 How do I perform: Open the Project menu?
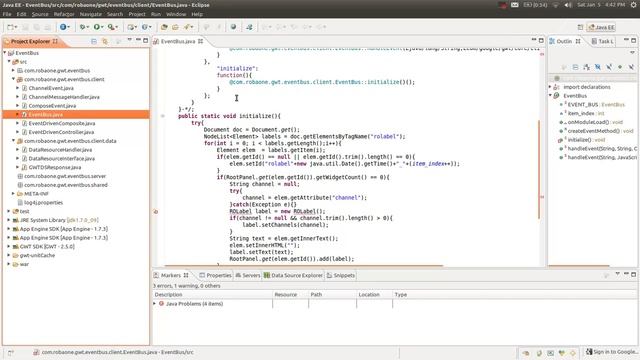pyautogui.click(x=137, y=14)
